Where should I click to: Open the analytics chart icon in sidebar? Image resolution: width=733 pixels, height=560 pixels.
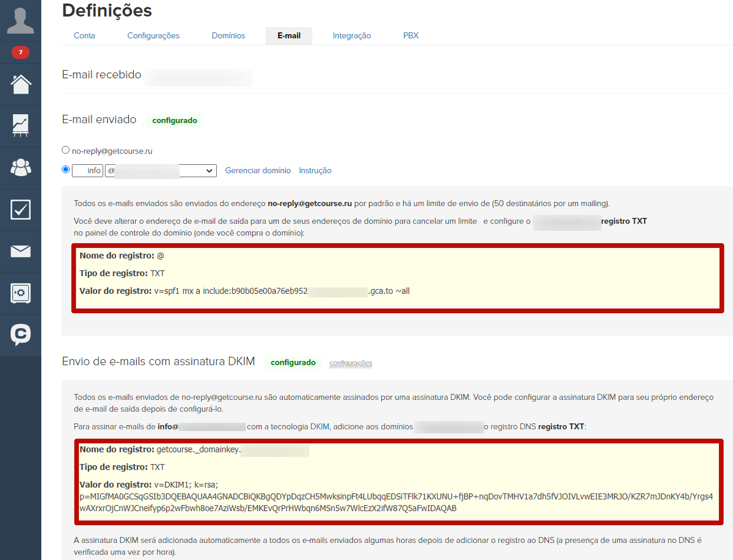tap(20, 125)
